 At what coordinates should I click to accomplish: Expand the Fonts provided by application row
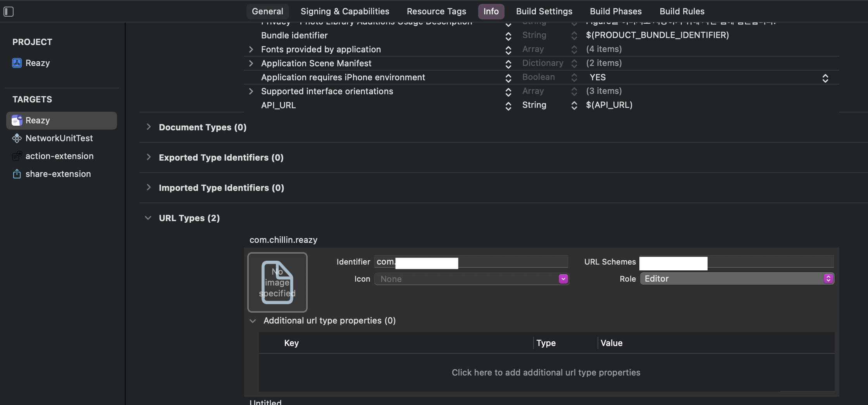pos(251,49)
